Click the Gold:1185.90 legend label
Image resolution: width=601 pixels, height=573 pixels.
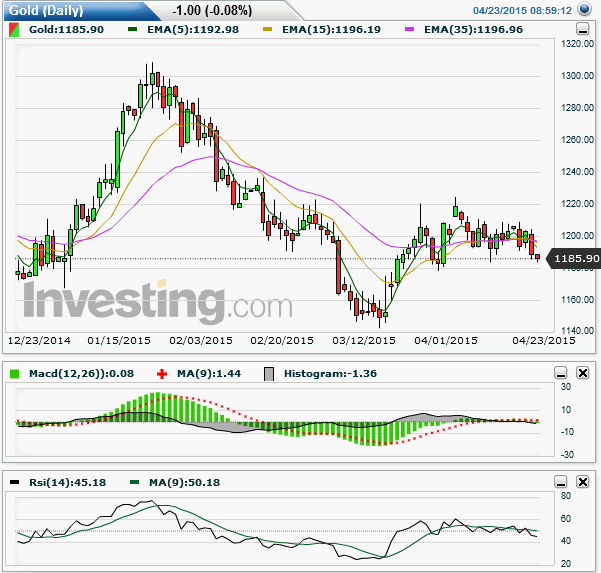click(x=66, y=30)
